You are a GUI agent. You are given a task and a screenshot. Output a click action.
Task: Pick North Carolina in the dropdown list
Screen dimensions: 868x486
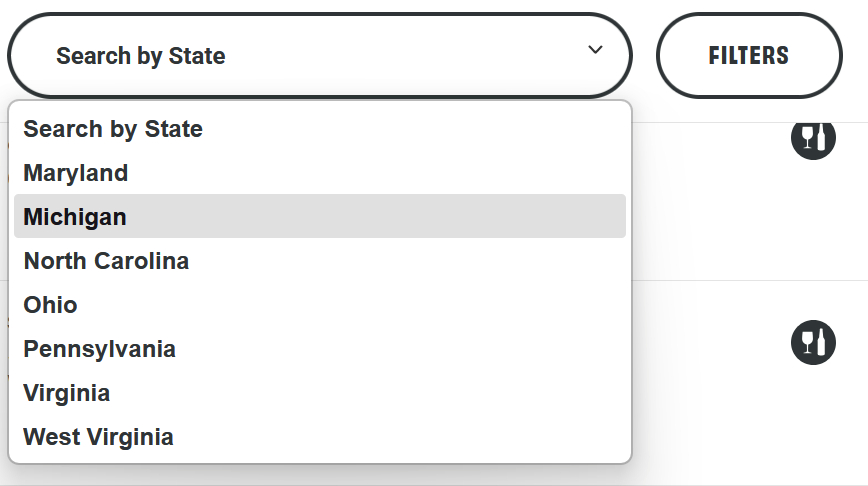coord(106,261)
